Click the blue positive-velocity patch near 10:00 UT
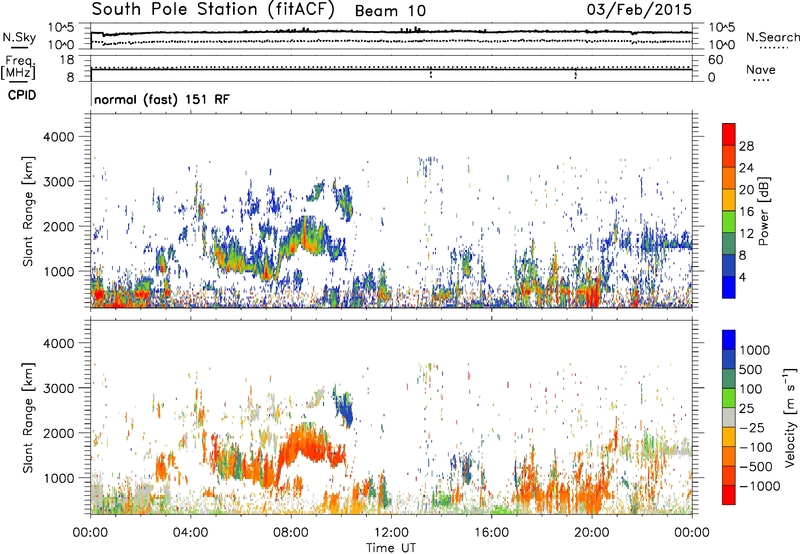The image size is (800, 554). [344, 407]
